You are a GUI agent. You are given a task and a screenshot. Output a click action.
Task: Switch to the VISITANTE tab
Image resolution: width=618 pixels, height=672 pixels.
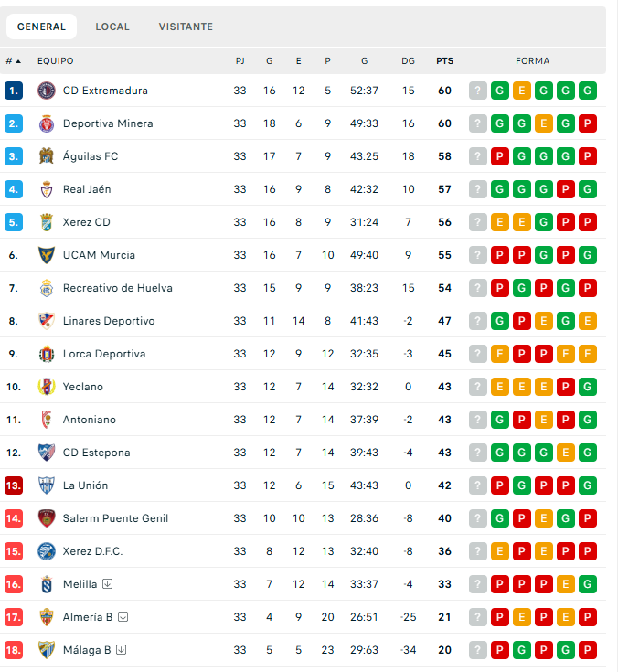pos(186,27)
